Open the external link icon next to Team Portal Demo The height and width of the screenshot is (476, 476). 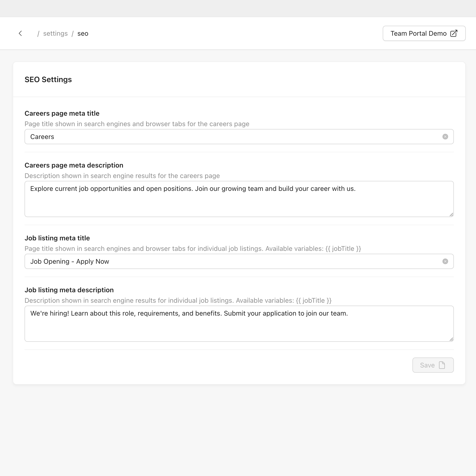(x=454, y=33)
